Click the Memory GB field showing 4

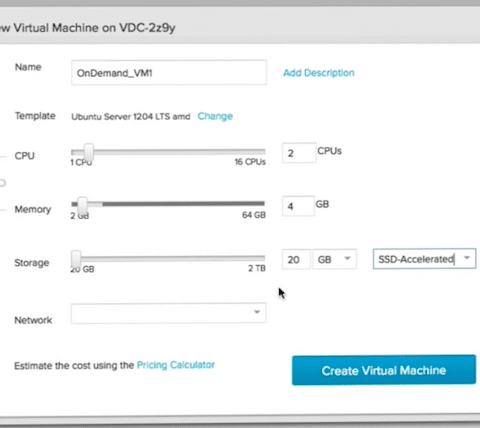(x=298, y=206)
